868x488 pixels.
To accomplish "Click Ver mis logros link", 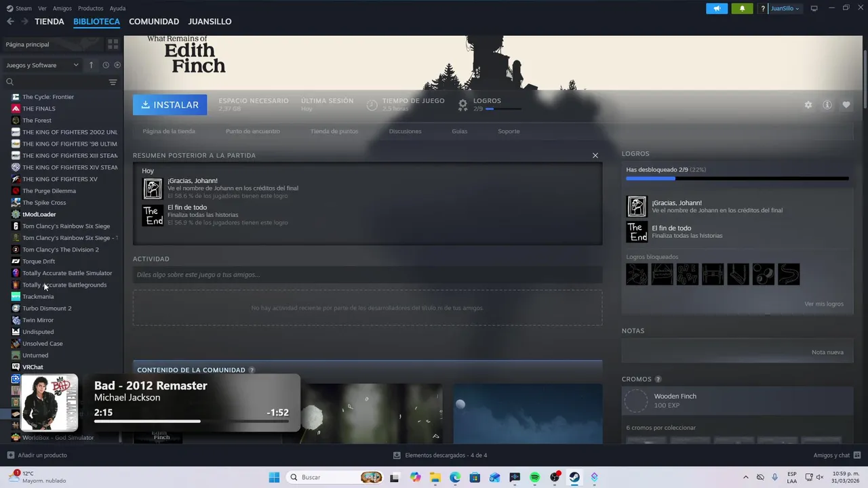I will pyautogui.click(x=824, y=304).
